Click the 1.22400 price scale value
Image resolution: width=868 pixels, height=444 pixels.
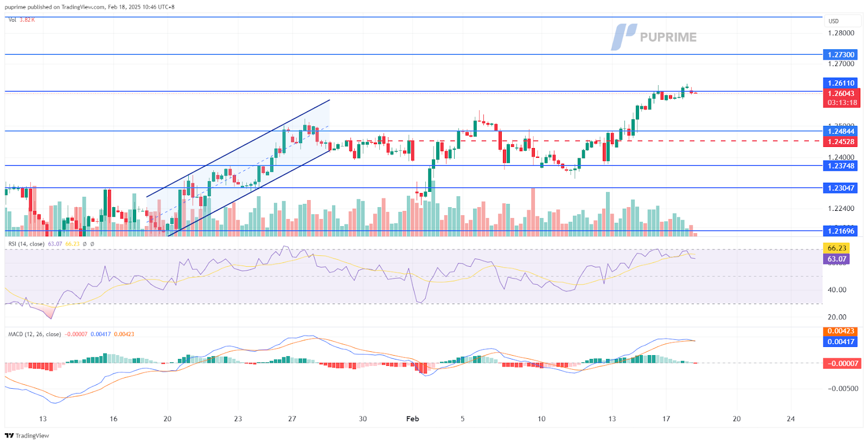coord(841,209)
